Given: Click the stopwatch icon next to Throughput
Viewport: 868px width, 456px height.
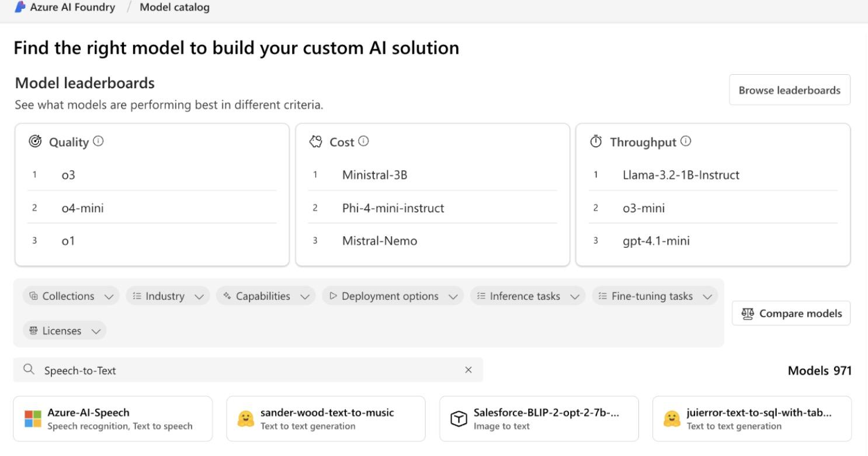Looking at the screenshot, I should point(595,140).
